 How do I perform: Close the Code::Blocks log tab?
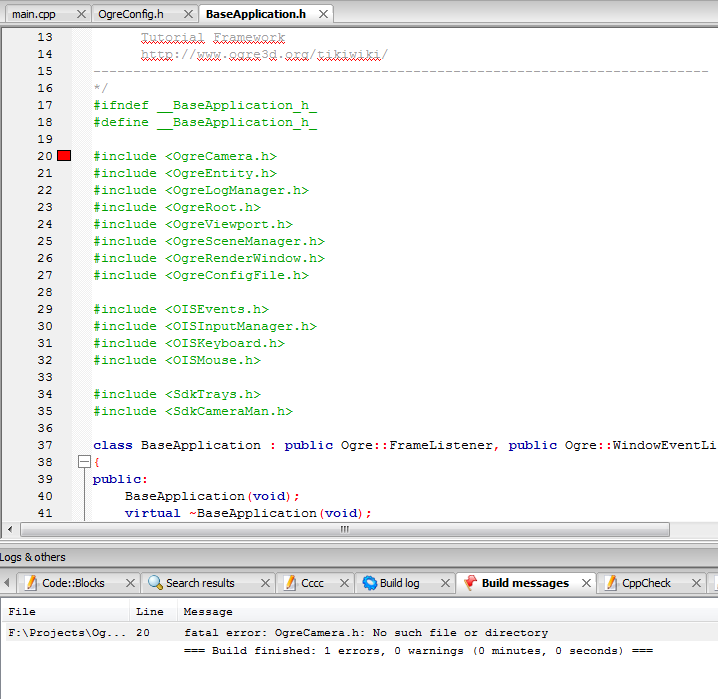(130, 583)
